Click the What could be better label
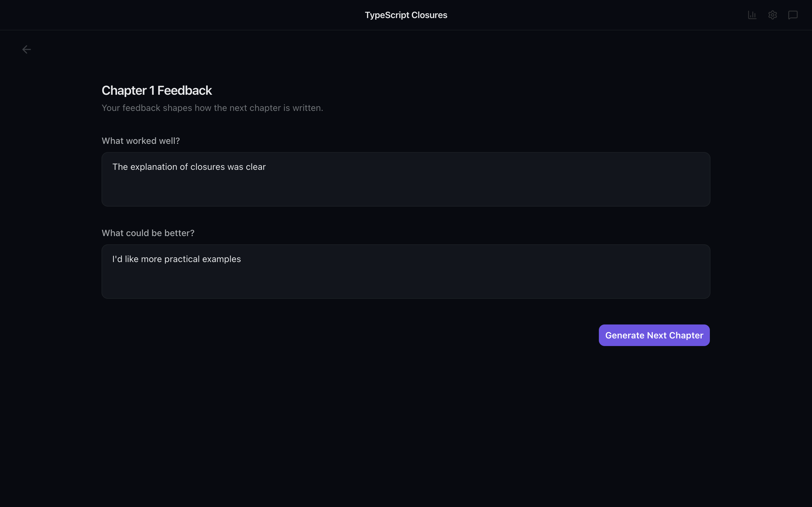 click(147, 233)
